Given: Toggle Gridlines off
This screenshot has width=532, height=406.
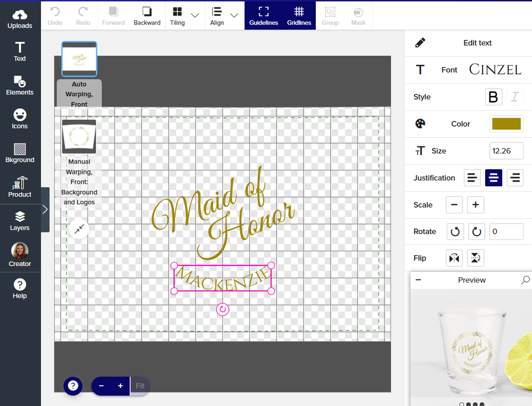Looking at the screenshot, I should 299,16.
